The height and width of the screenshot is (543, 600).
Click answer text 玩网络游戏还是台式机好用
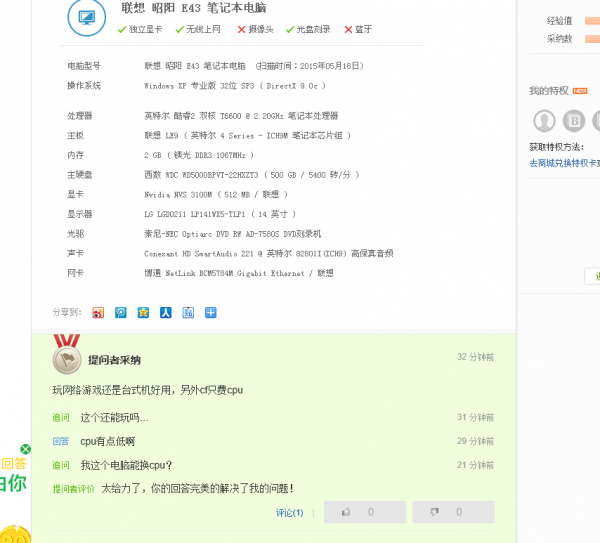pyautogui.click(x=148, y=390)
